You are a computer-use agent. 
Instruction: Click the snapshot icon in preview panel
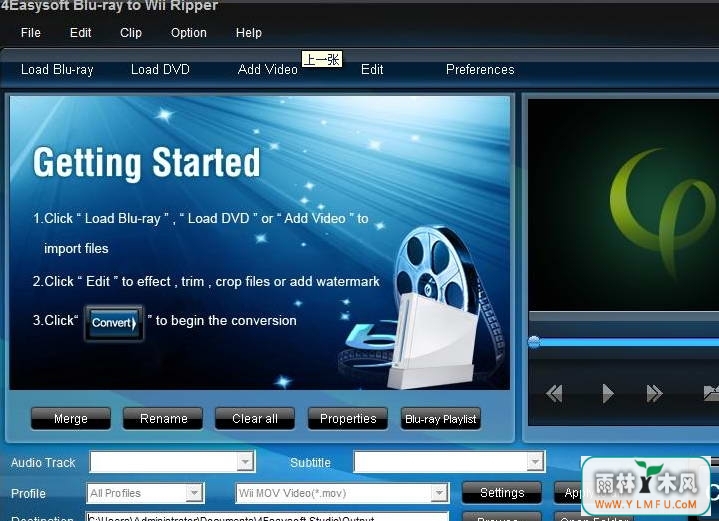pos(711,394)
